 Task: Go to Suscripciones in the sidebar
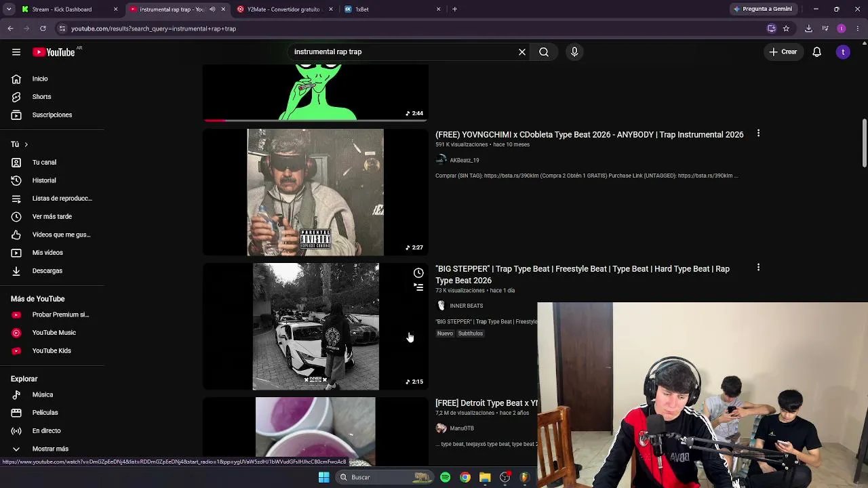[x=52, y=115]
